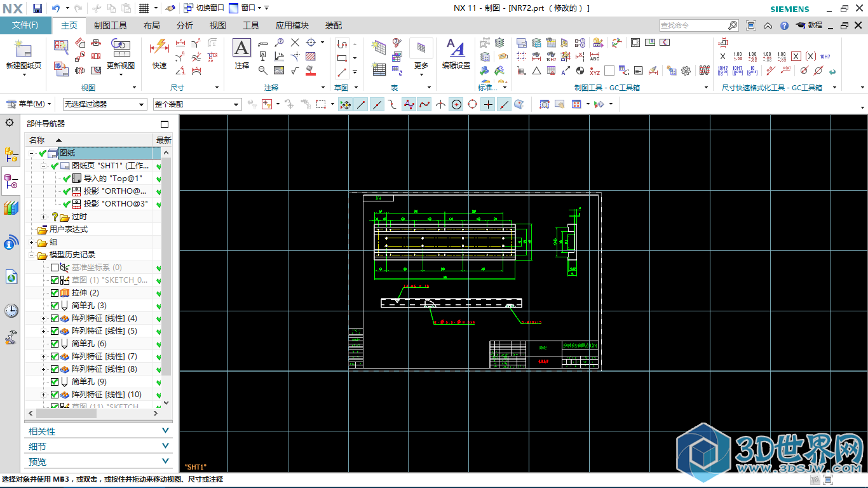Collapse the Model History (模型历史记录) folder
868x488 pixels.
click(32, 255)
